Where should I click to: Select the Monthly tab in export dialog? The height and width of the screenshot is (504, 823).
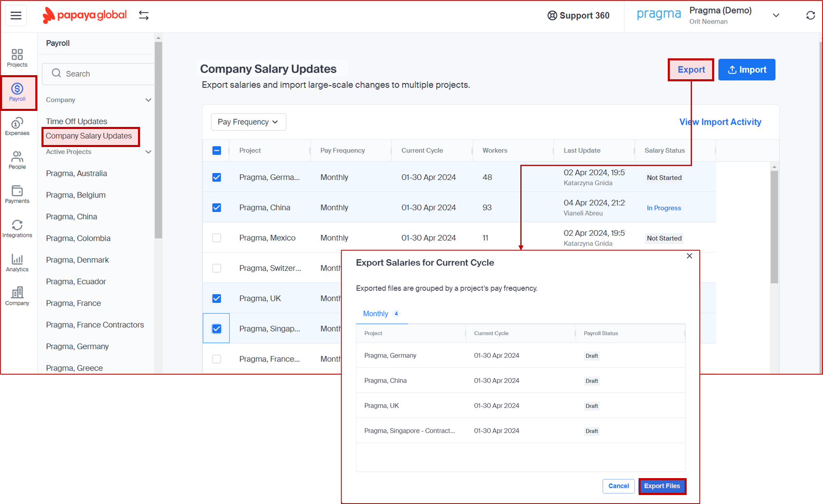(381, 313)
